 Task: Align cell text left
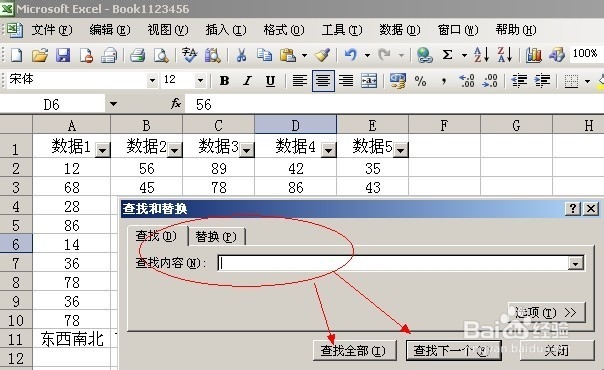(x=299, y=81)
